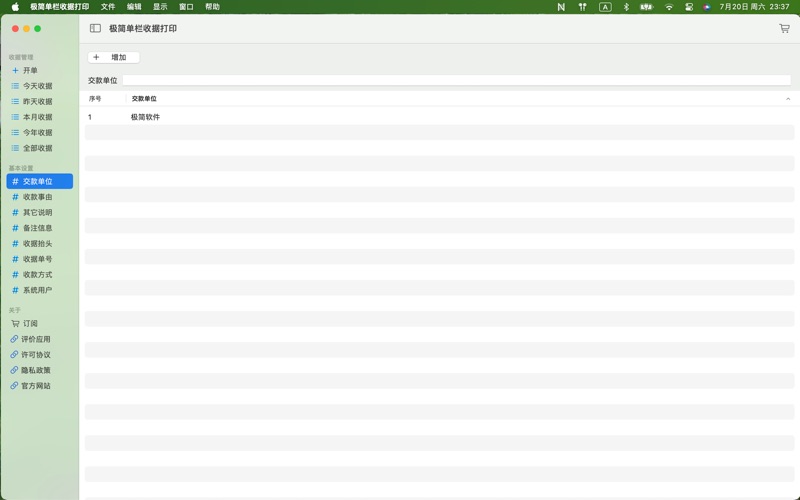This screenshot has height=500, width=800.
Task: Click the N icon in menu bar
Action: (561, 7)
